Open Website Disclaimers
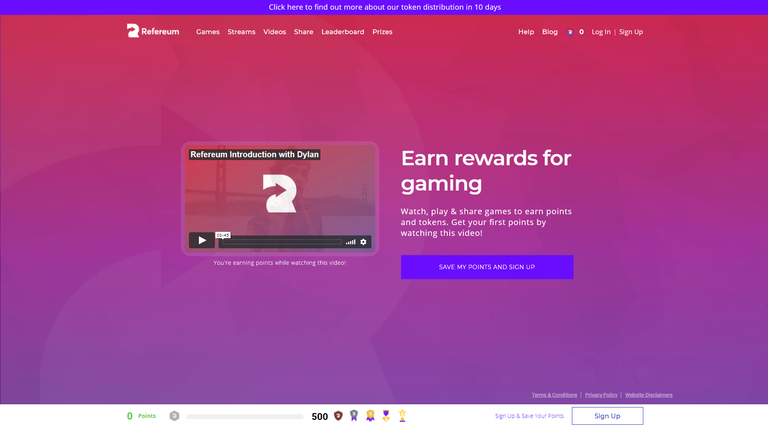 click(648, 395)
